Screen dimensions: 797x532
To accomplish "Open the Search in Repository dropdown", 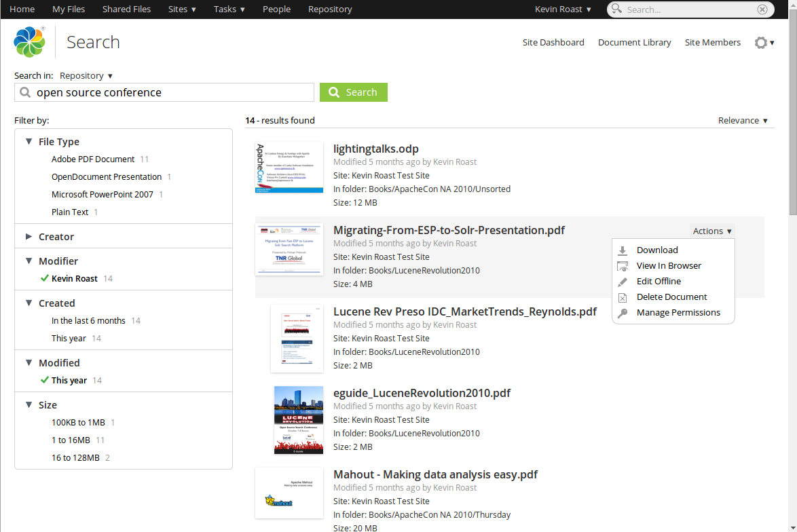I will (x=86, y=76).
